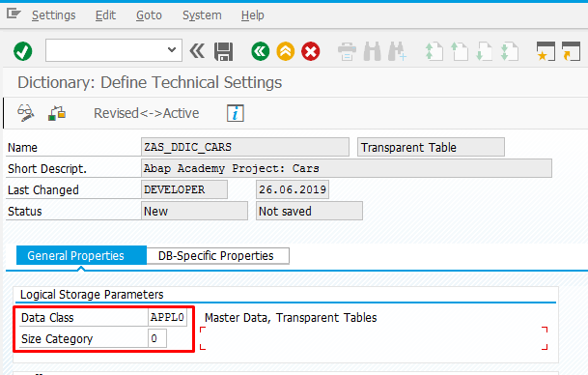Open the Goto menu
The height and width of the screenshot is (375, 588).
point(149,15)
